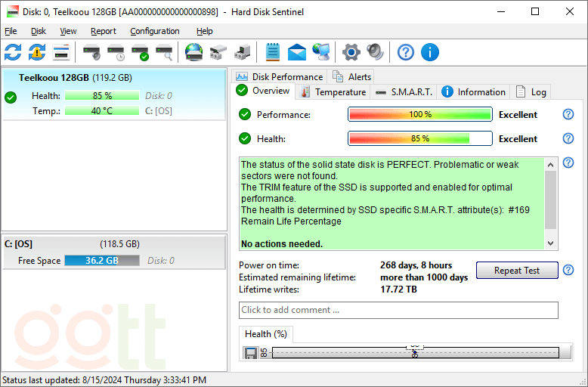Click the 'Click to add comment' field
Screen dimensions: 588x387
pyautogui.click(x=398, y=310)
